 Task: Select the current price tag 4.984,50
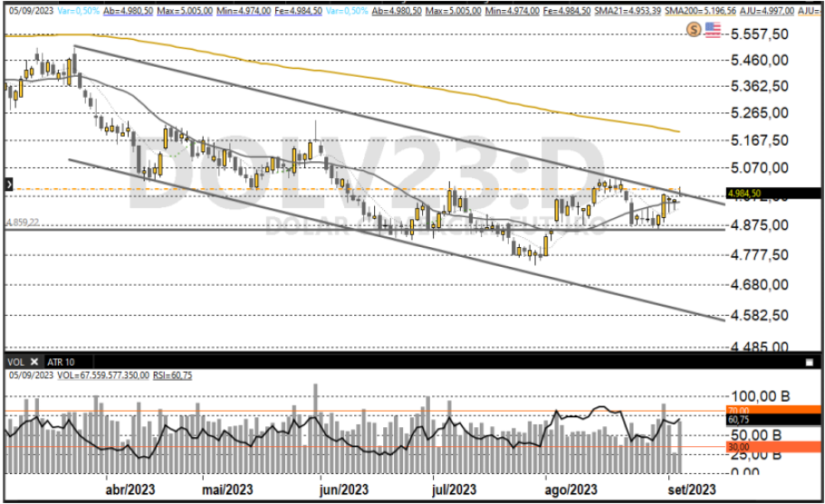(x=748, y=193)
